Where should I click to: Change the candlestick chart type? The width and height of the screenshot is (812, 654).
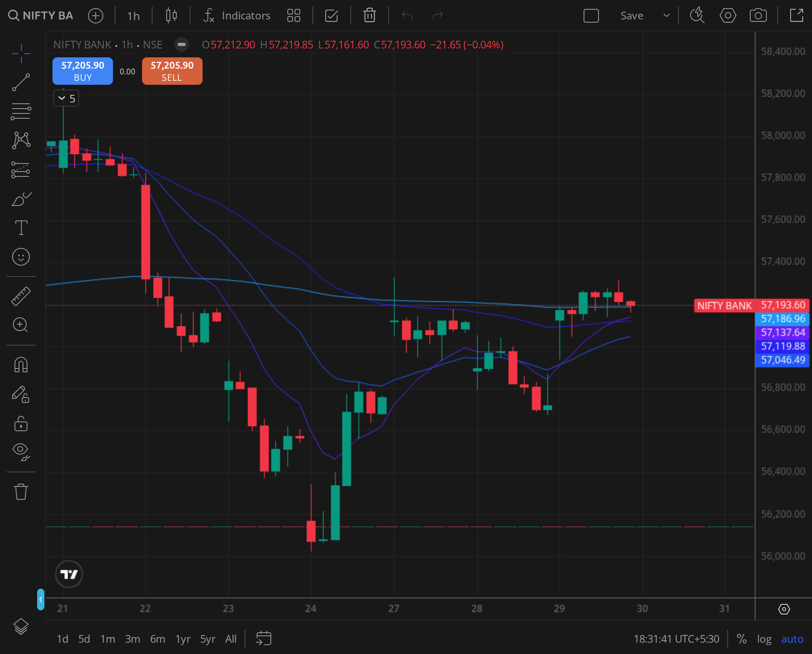172,16
